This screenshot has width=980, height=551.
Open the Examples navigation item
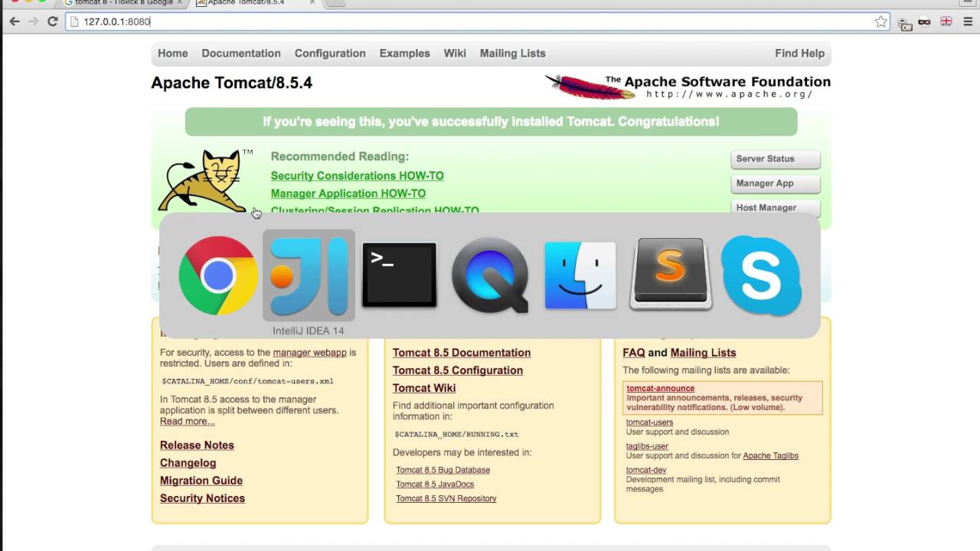pos(405,54)
